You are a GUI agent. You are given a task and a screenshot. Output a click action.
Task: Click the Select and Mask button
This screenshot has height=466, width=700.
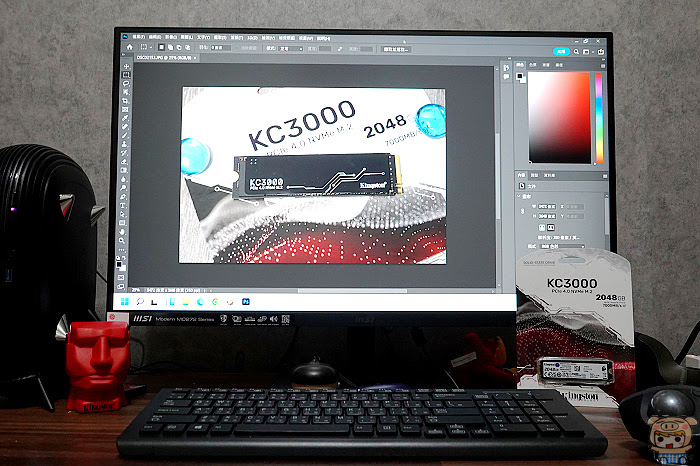click(x=396, y=49)
